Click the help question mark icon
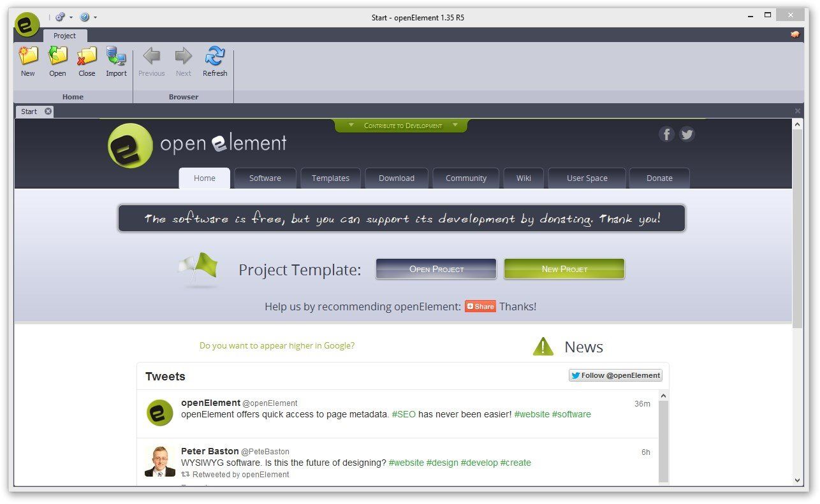This screenshot has width=820, height=504. coord(84,17)
